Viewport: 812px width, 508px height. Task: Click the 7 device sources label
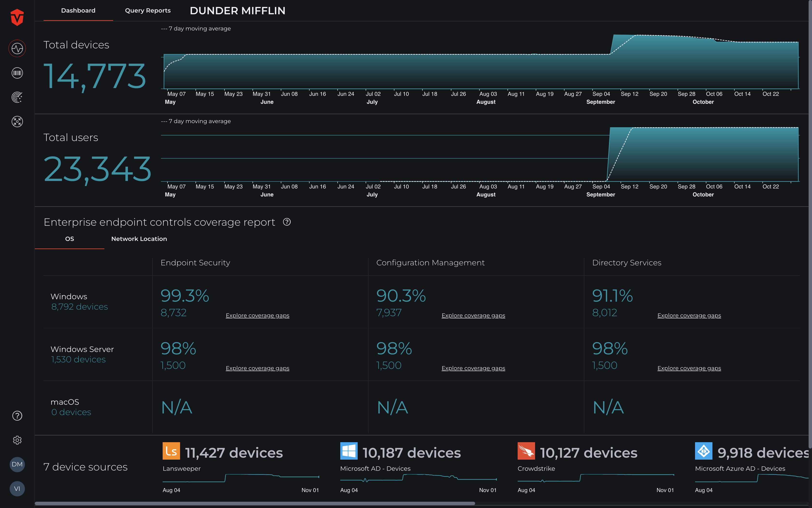tap(86, 467)
